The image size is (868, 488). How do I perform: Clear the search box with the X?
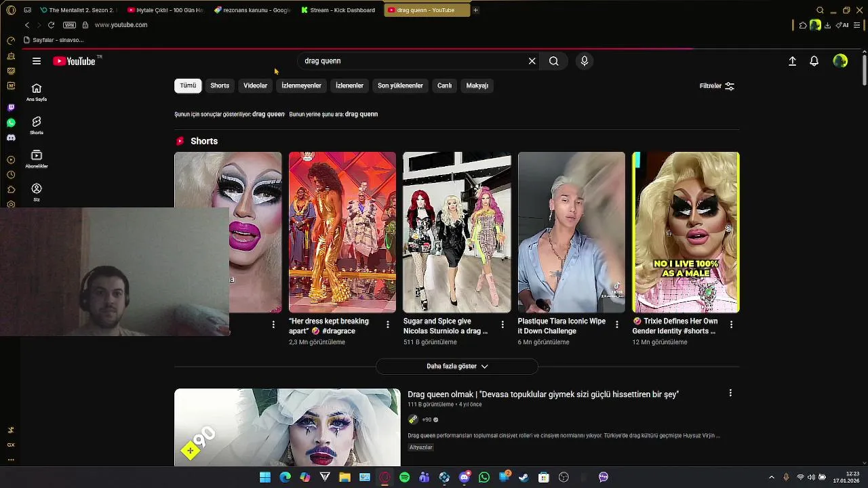(x=532, y=61)
